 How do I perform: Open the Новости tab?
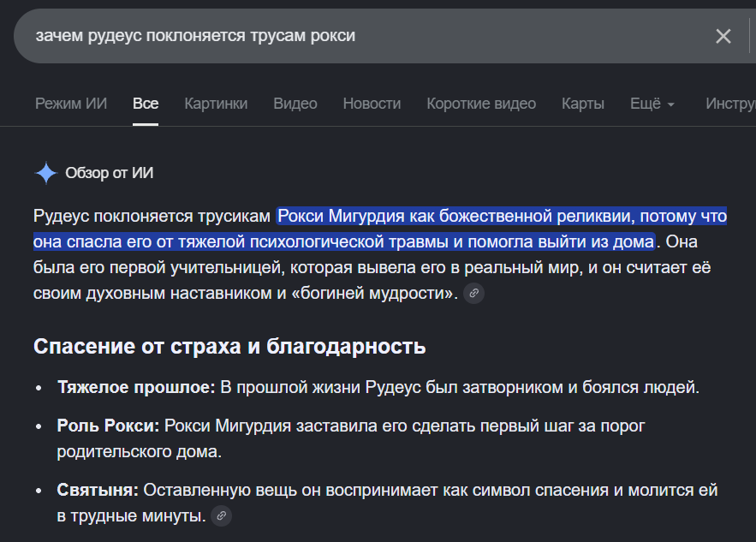[x=372, y=104]
